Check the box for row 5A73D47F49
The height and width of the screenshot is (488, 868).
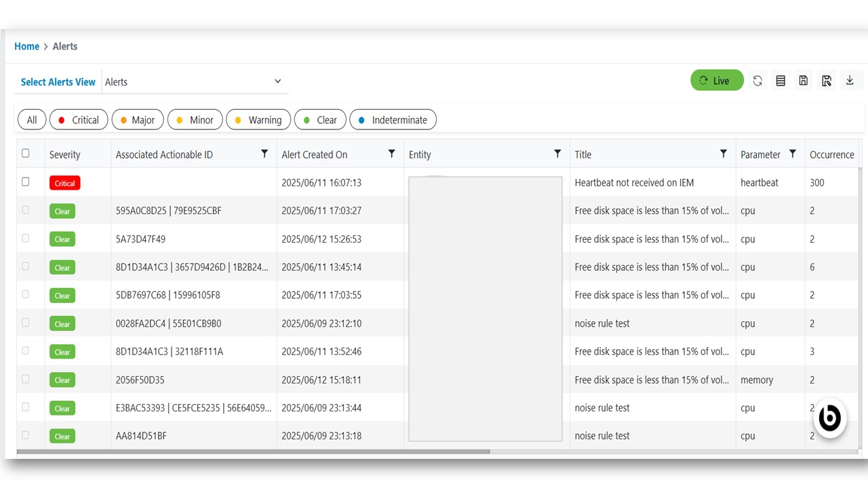[26, 238]
